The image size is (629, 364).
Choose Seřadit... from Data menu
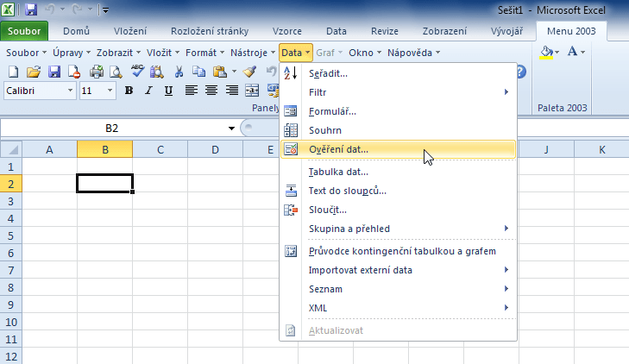(x=398, y=73)
